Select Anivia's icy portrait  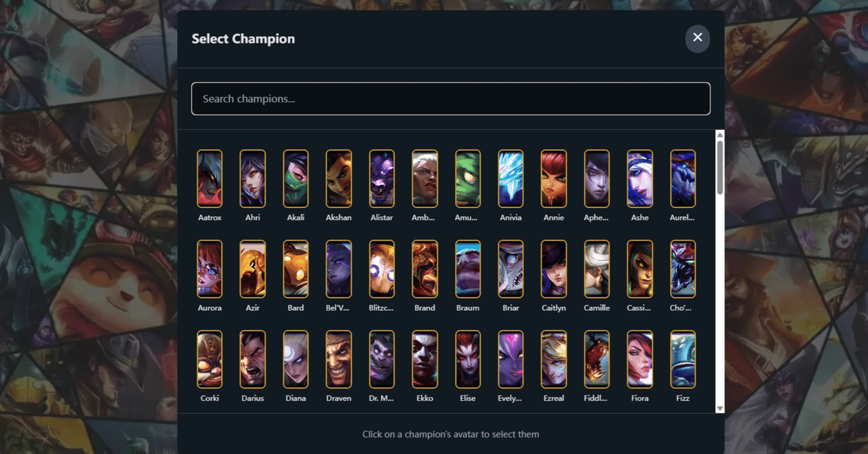tap(511, 178)
